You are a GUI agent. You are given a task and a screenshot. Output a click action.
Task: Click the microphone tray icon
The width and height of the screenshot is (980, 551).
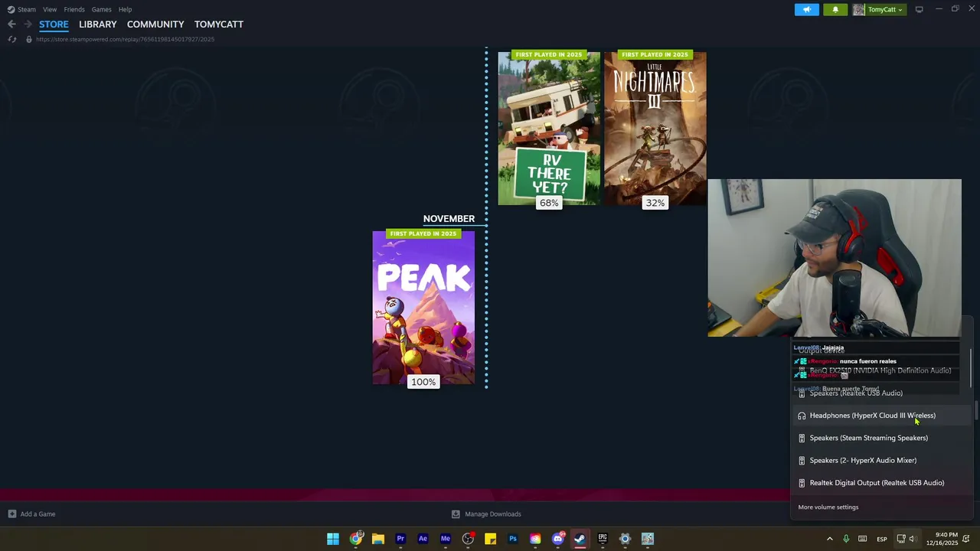846,539
